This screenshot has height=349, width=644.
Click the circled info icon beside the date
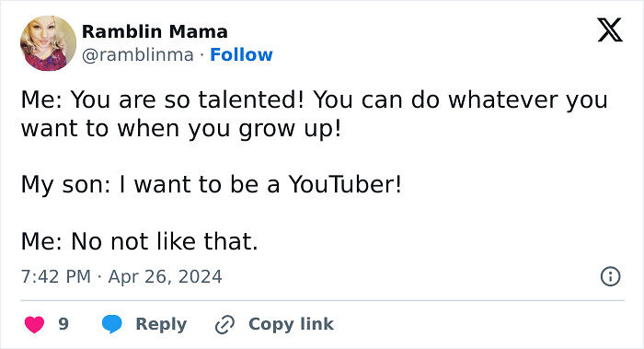point(610,276)
